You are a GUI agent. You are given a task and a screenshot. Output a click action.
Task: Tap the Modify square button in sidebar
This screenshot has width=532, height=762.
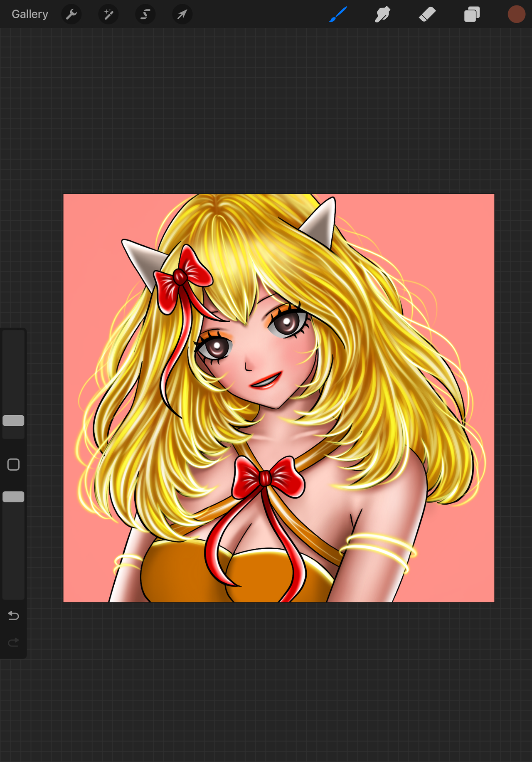click(13, 464)
